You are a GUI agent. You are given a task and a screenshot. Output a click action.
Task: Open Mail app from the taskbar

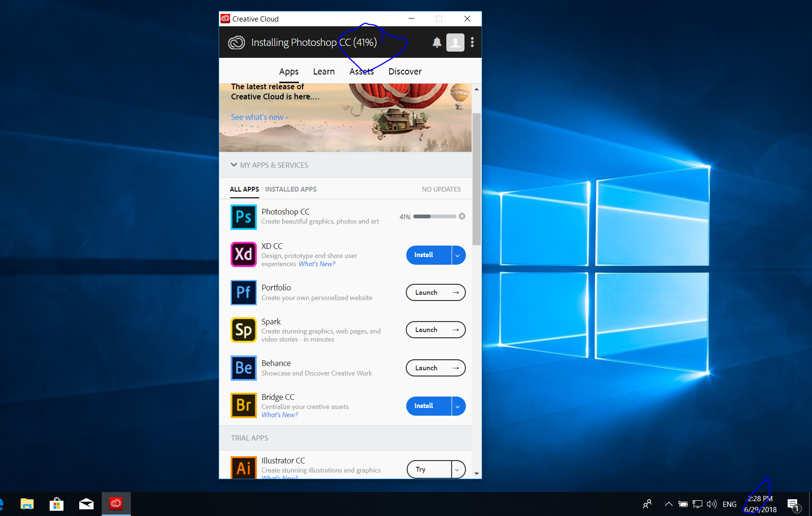(86, 504)
